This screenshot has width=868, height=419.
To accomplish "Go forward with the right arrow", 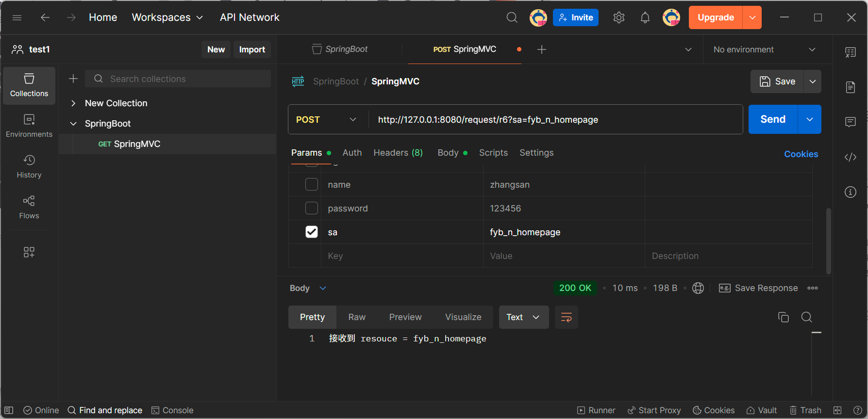I will pyautogui.click(x=71, y=17).
